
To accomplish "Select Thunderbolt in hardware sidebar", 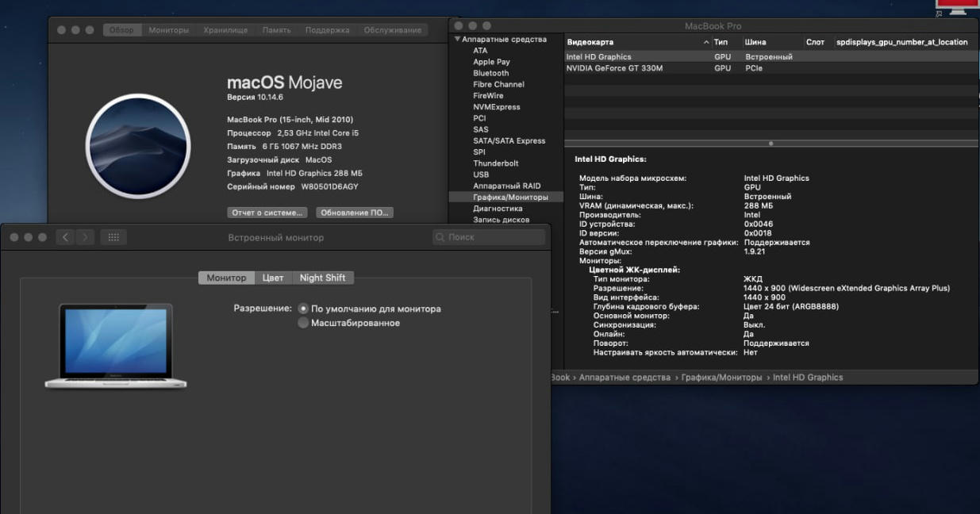I will point(495,163).
